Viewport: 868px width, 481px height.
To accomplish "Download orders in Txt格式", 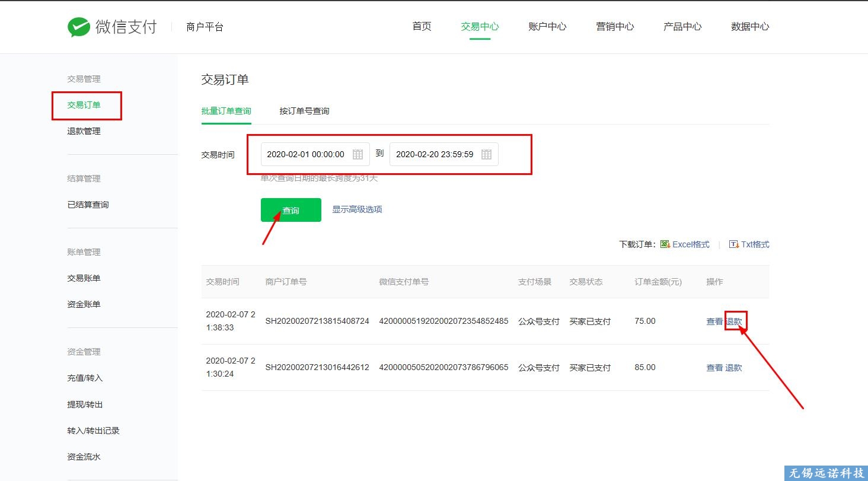I will coord(755,244).
